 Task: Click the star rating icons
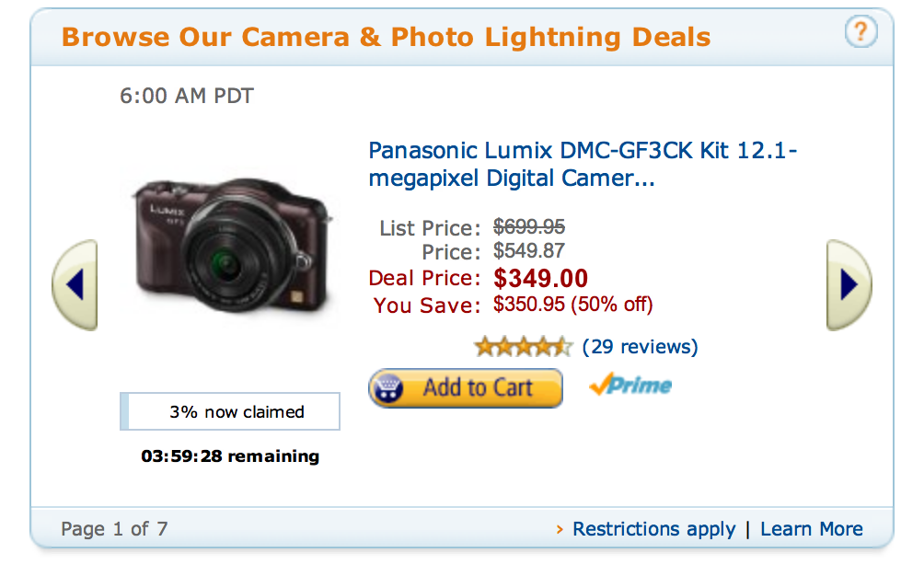(523, 347)
